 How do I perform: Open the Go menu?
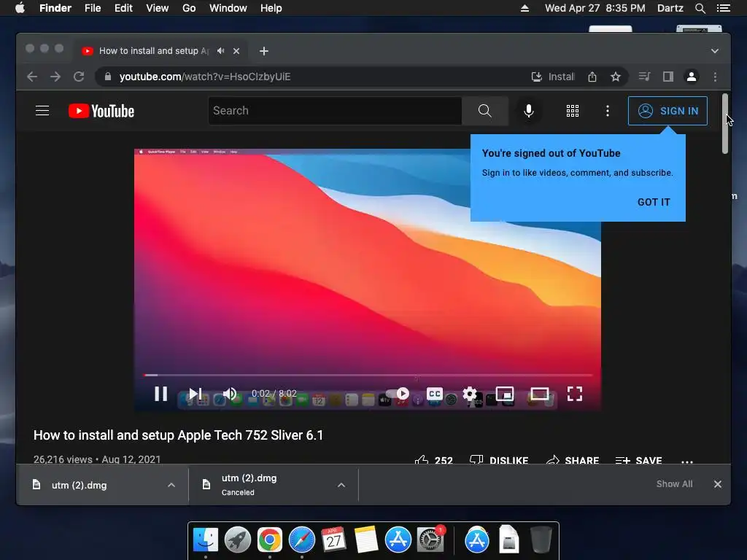[x=189, y=8]
